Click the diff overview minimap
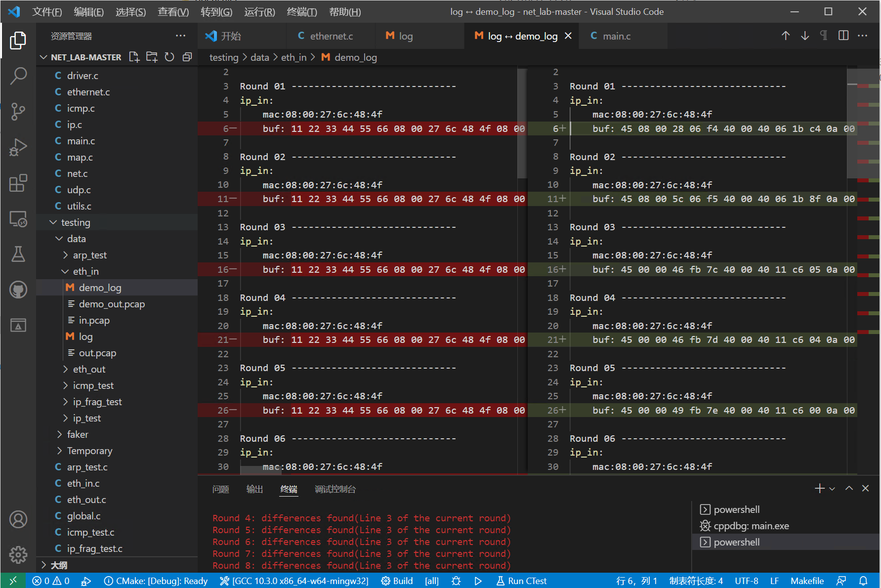881x588 pixels. tap(869, 271)
